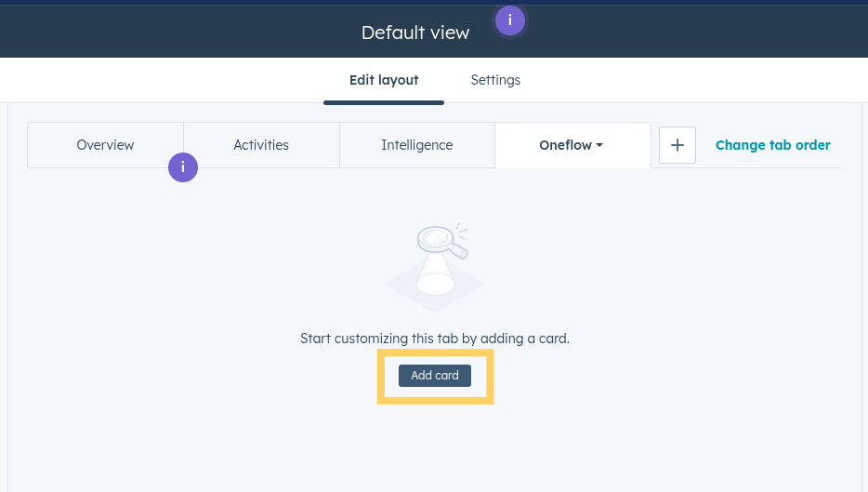Click the Add card button
The width and height of the screenshot is (868, 492).
435,376
